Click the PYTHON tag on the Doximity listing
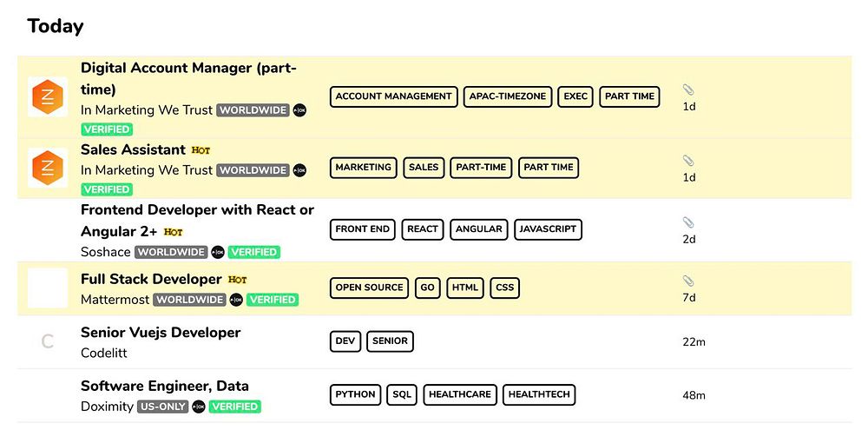Screen dimensions: 868x430 (356, 394)
